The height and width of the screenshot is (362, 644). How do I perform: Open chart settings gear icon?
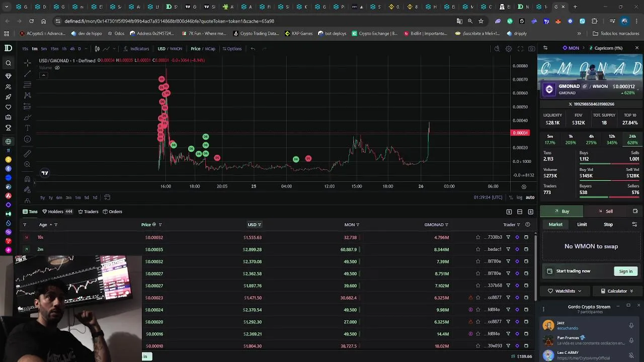click(x=509, y=49)
